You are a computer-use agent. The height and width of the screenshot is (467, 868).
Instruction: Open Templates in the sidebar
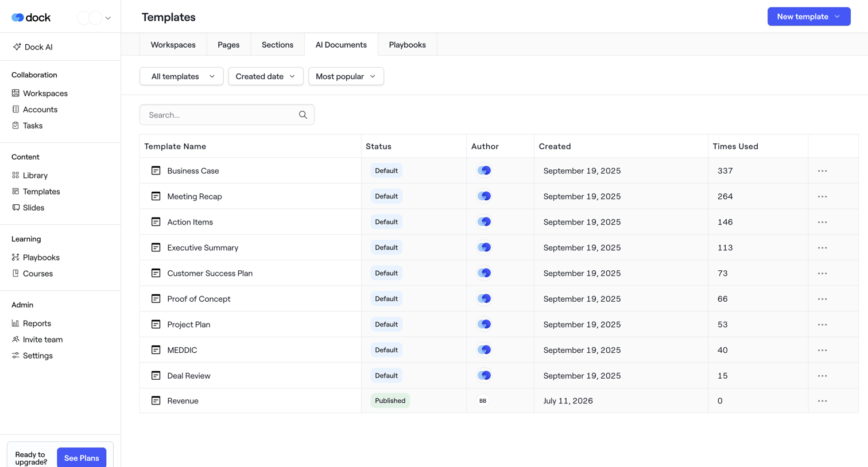pos(36,191)
